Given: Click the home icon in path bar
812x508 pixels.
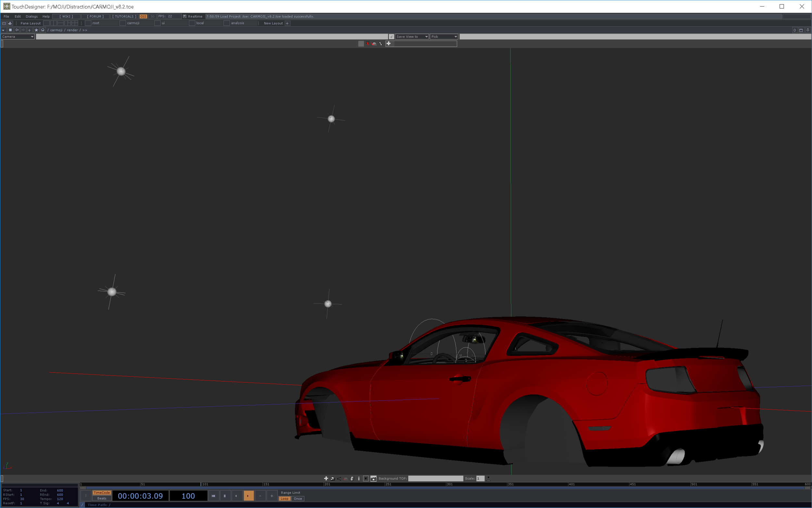Looking at the screenshot, I should (43, 30).
